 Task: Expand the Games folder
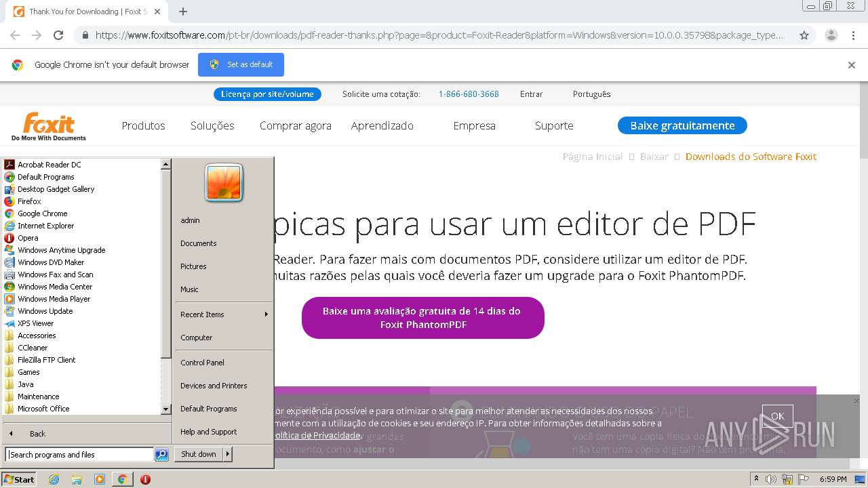pyautogui.click(x=28, y=372)
